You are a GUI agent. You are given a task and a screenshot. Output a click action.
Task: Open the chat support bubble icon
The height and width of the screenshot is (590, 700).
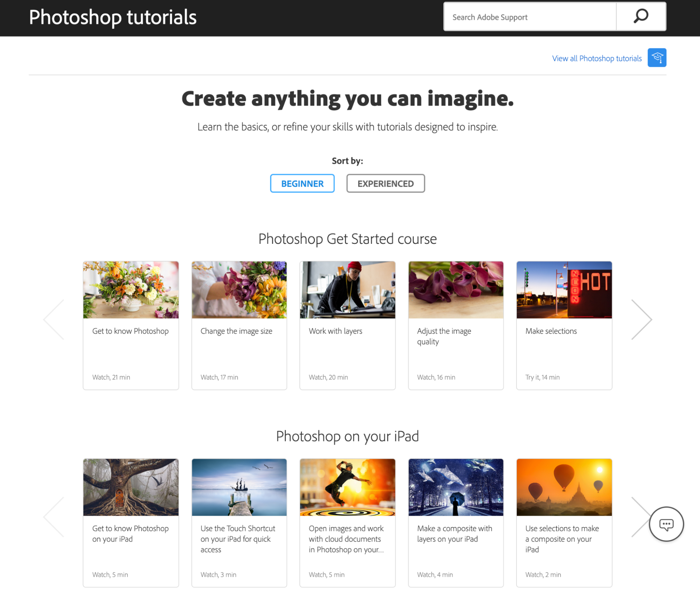coord(666,524)
